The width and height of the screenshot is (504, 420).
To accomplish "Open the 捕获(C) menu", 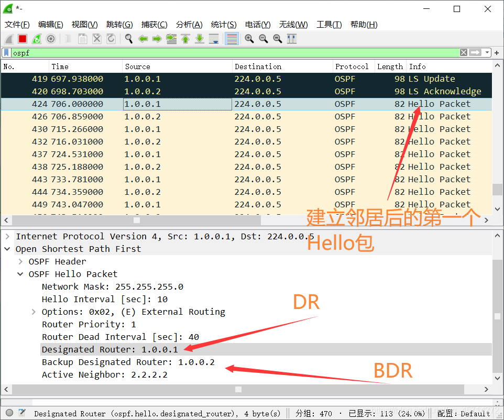I will coord(154,25).
